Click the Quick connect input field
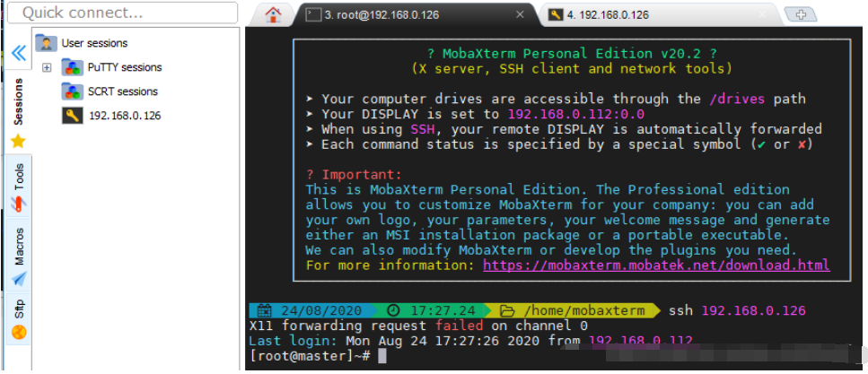Viewport: 868px width, 374px height. click(122, 13)
